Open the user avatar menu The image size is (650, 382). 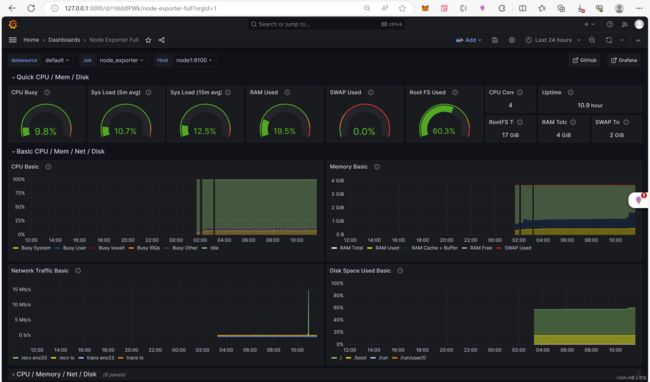point(639,24)
